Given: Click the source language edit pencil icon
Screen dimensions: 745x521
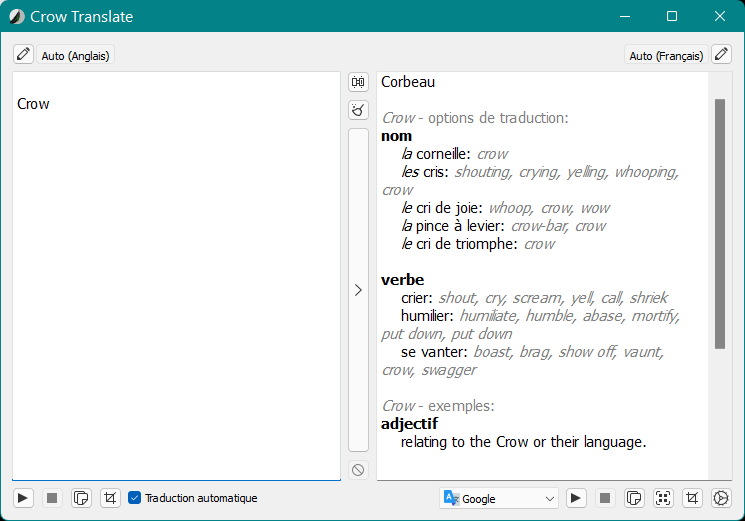Looking at the screenshot, I should point(23,54).
